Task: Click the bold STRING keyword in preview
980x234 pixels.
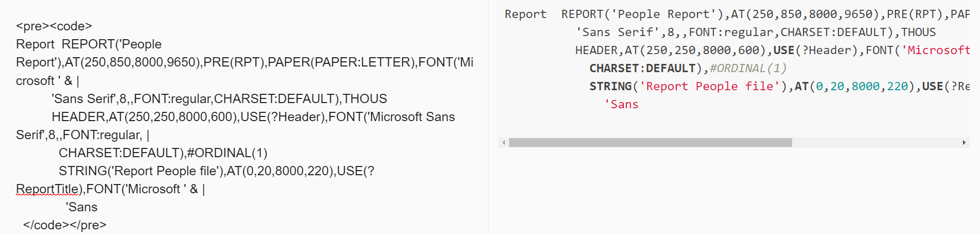Action: coord(610,87)
